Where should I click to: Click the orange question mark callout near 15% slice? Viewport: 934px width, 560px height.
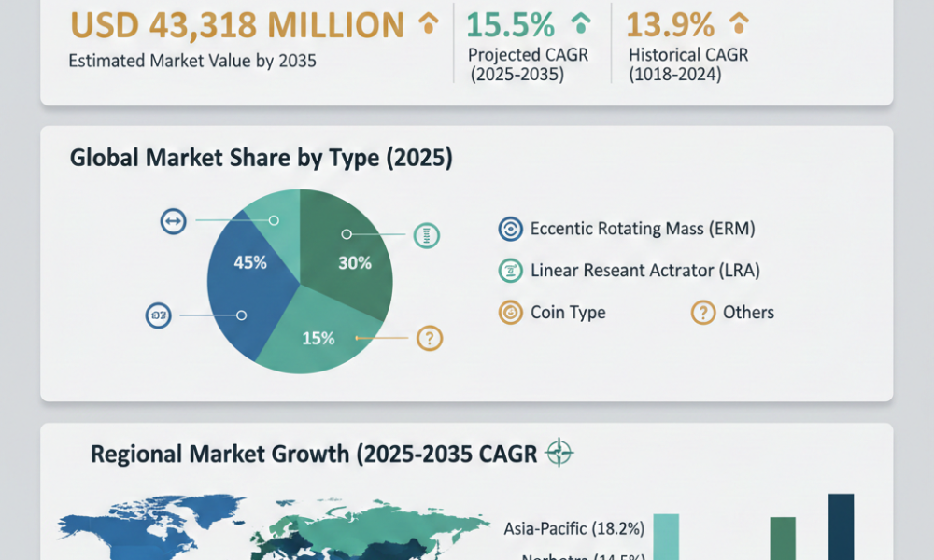(x=430, y=338)
